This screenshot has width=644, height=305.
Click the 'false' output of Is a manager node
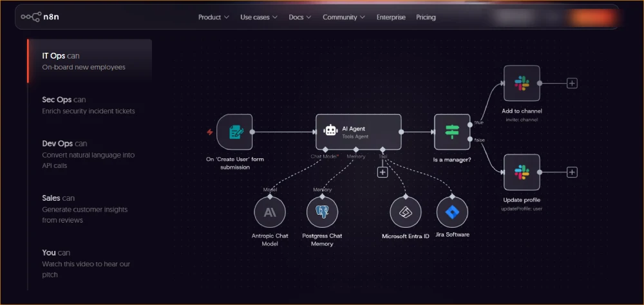[470, 140]
